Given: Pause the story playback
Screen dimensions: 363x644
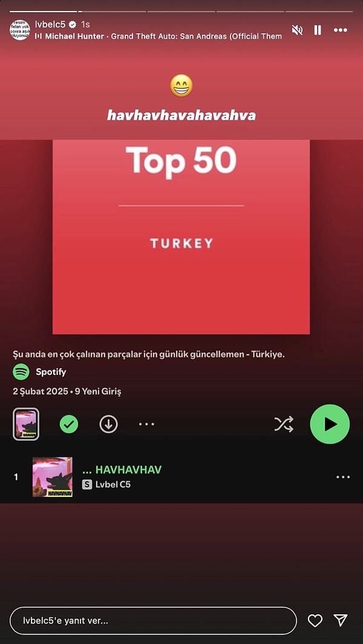Looking at the screenshot, I should (x=318, y=30).
